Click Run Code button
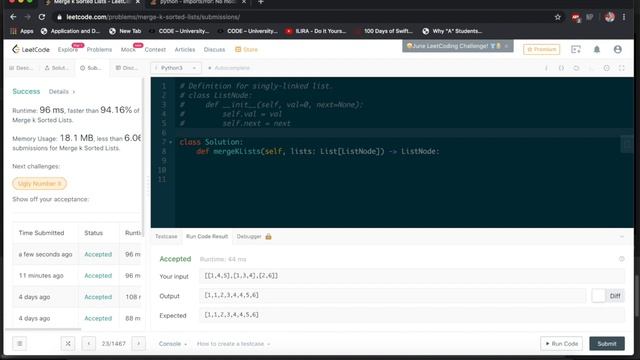Screen dimensions: 640x360 coord(562,344)
